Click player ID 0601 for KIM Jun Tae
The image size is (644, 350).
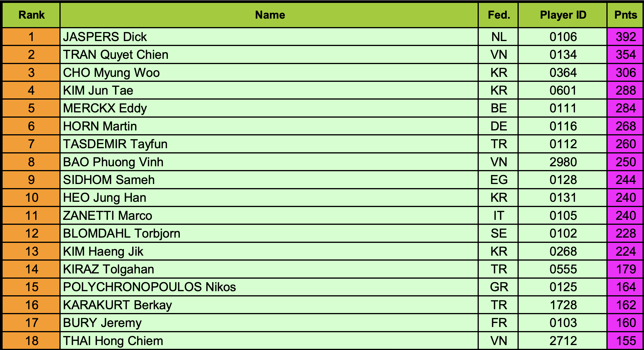tap(563, 91)
